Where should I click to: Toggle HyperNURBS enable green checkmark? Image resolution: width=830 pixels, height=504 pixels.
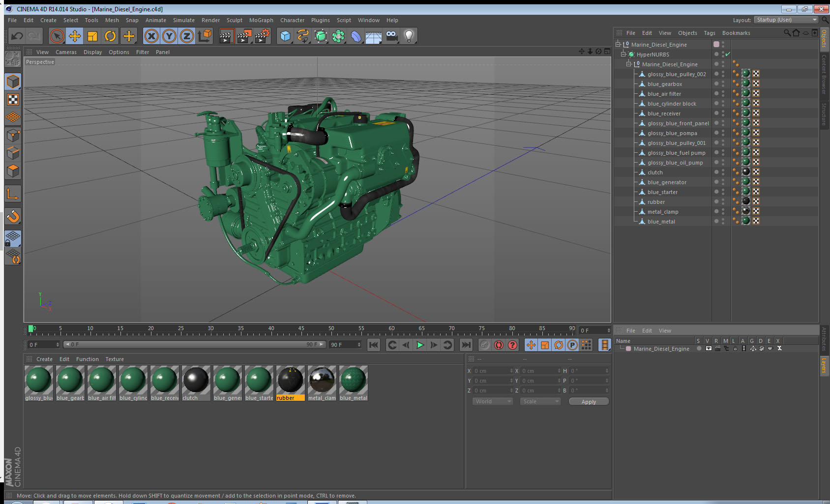click(728, 54)
